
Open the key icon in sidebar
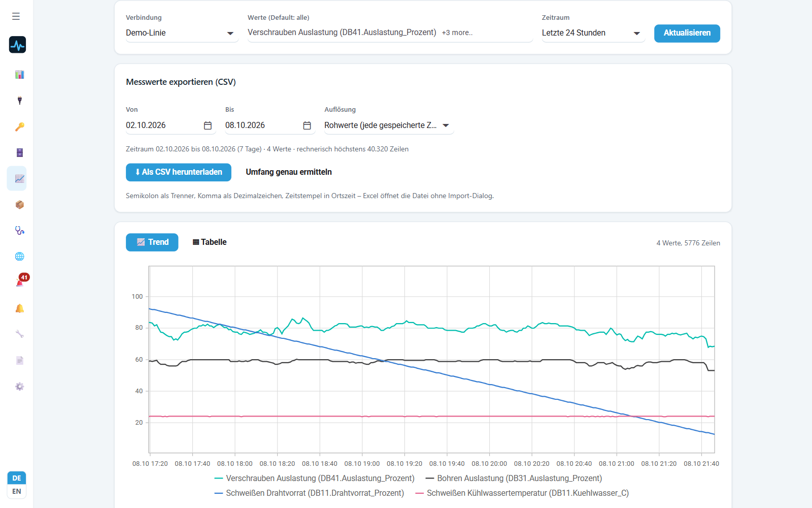coord(19,126)
